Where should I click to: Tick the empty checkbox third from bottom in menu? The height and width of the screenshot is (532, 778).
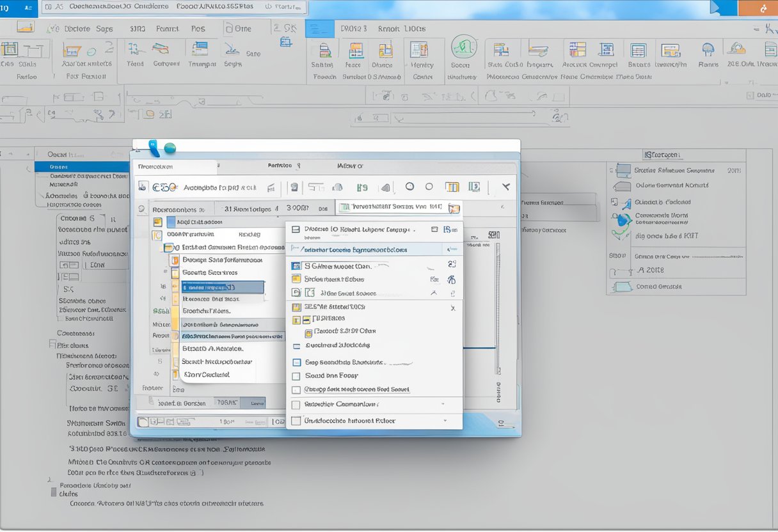click(x=296, y=389)
